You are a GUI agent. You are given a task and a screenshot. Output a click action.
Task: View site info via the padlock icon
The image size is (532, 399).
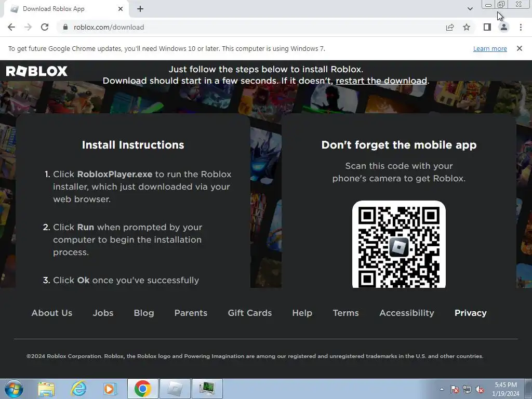[x=65, y=27]
